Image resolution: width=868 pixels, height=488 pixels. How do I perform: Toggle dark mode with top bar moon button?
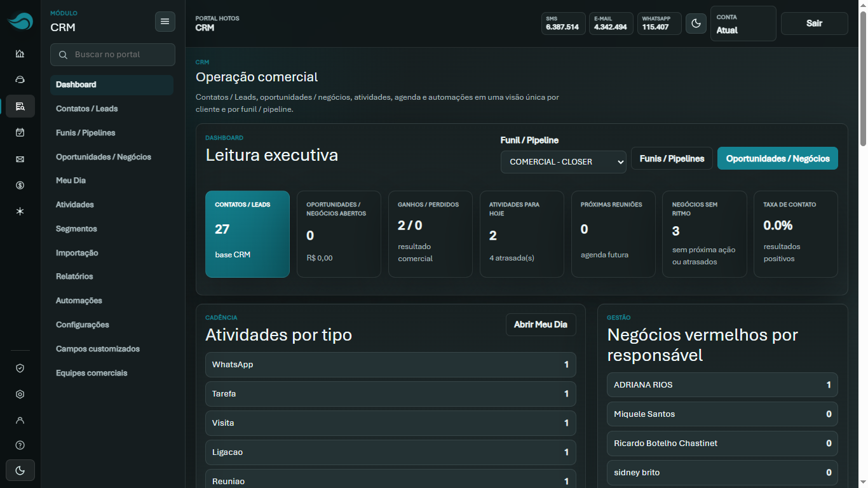click(x=696, y=24)
